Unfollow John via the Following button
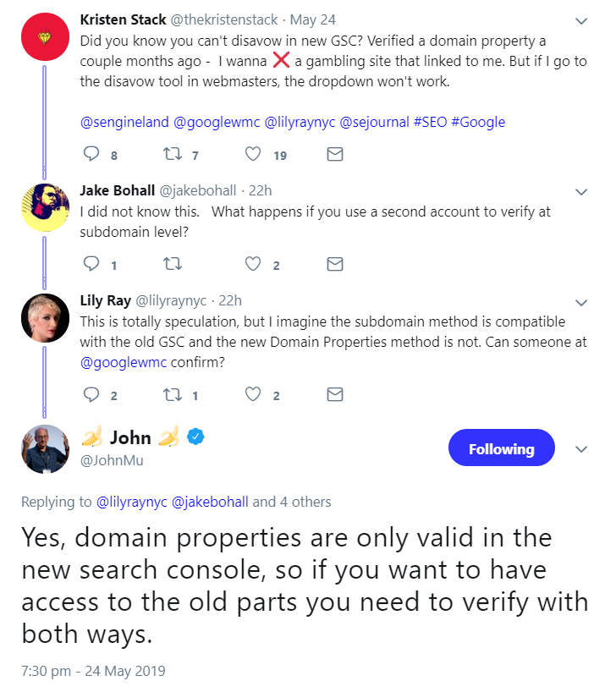 [x=501, y=448]
